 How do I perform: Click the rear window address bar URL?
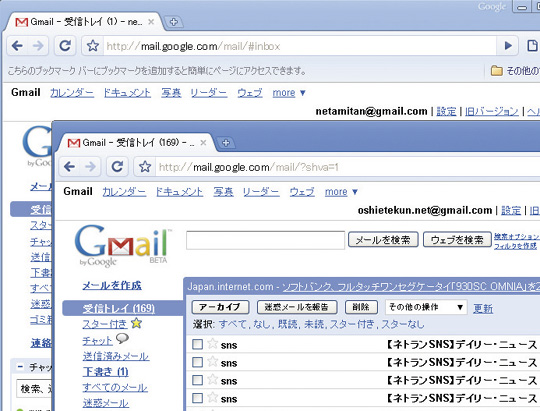193,46
